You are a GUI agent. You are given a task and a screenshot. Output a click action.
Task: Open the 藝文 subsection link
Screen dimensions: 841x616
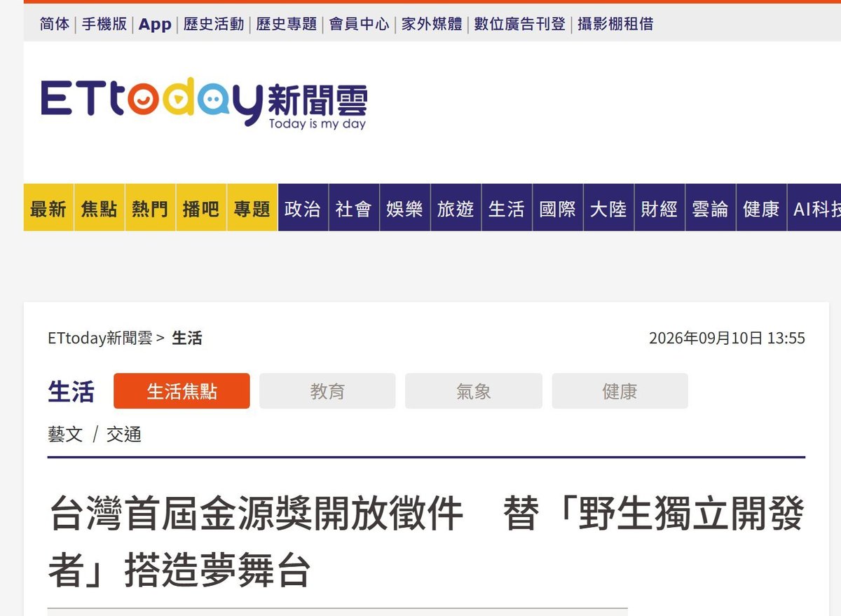(x=65, y=434)
